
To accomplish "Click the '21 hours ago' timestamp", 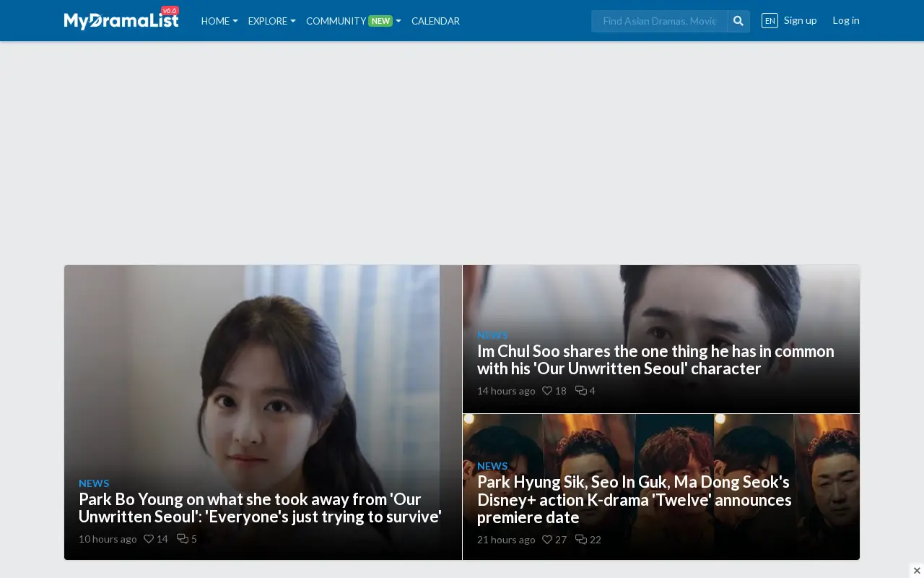I will click(x=506, y=540).
